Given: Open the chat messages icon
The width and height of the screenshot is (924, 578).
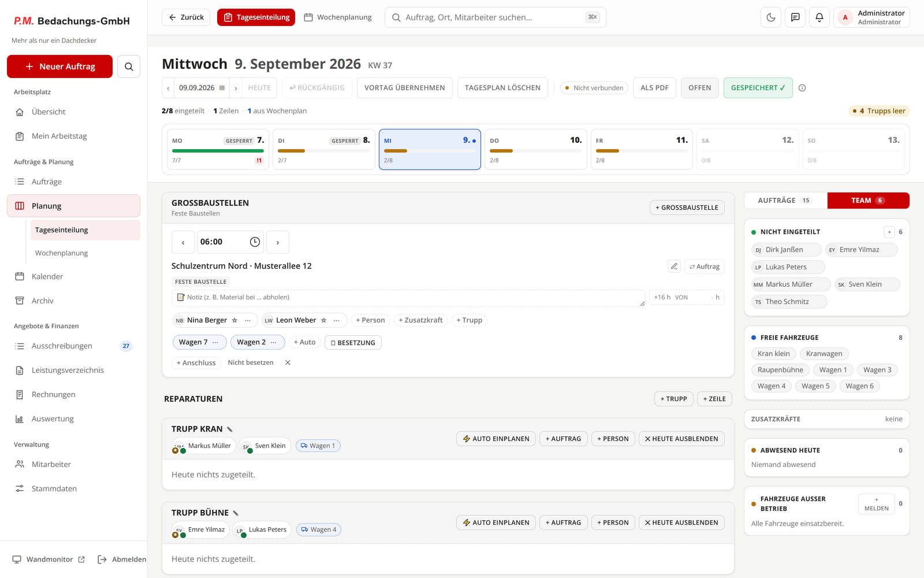Looking at the screenshot, I should point(795,17).
